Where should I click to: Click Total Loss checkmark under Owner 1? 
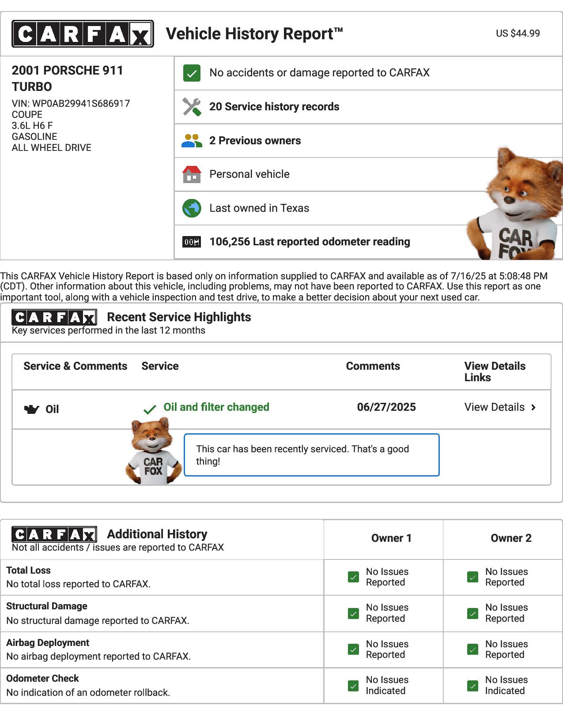pos(353,577)
